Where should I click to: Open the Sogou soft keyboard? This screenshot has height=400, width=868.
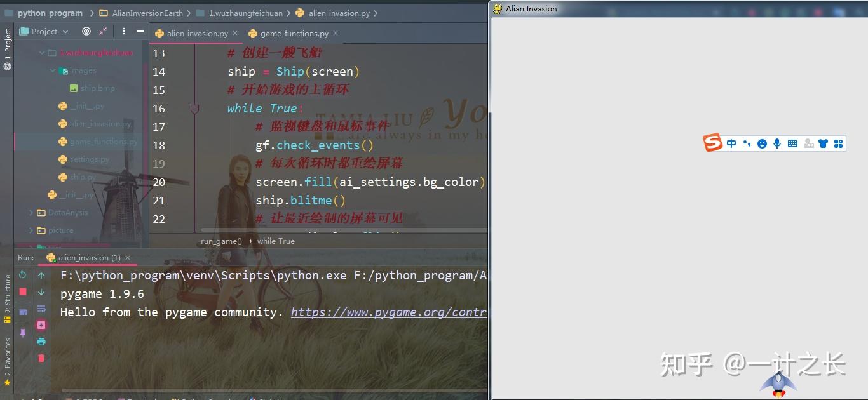click(x=792, y=143)
